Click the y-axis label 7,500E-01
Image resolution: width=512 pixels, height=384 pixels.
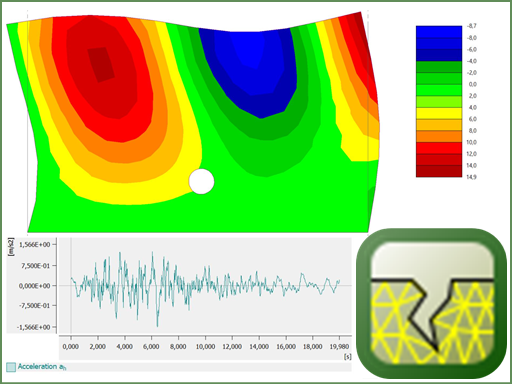click(35, 266)
